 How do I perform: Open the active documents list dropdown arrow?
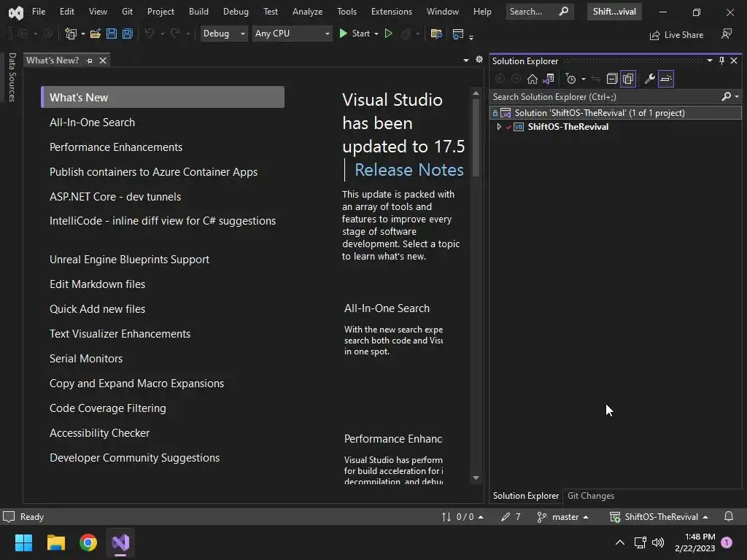click(x=466, y=60)
